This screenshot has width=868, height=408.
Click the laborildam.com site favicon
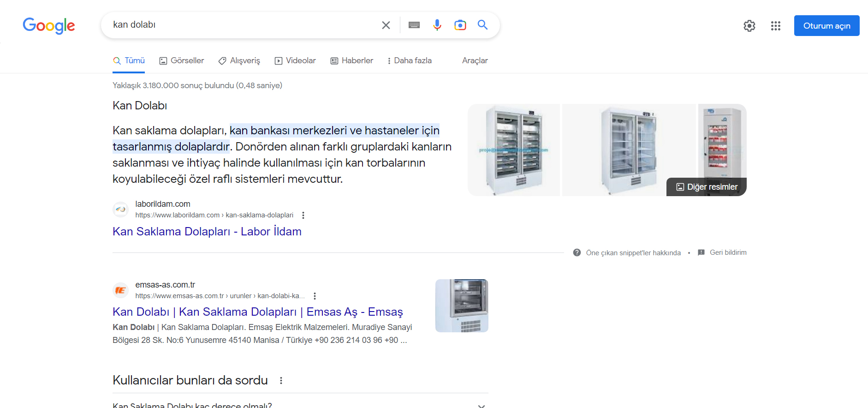click(121, 210)
